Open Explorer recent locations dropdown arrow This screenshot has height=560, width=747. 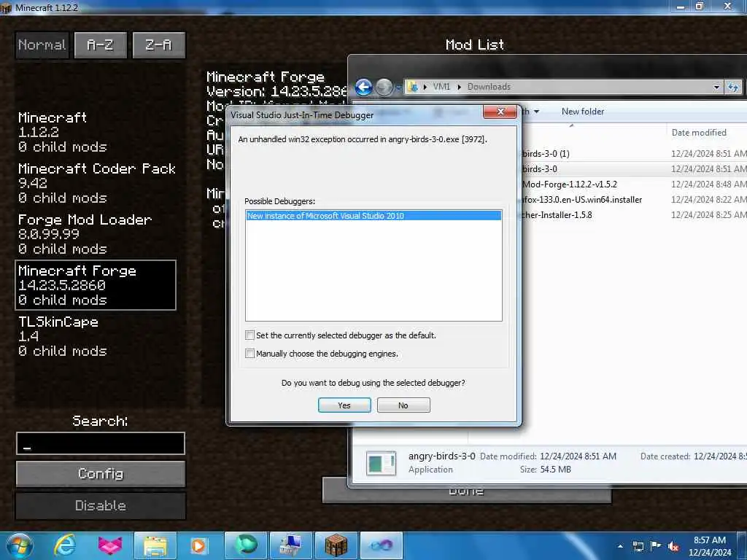click(398, 87)
